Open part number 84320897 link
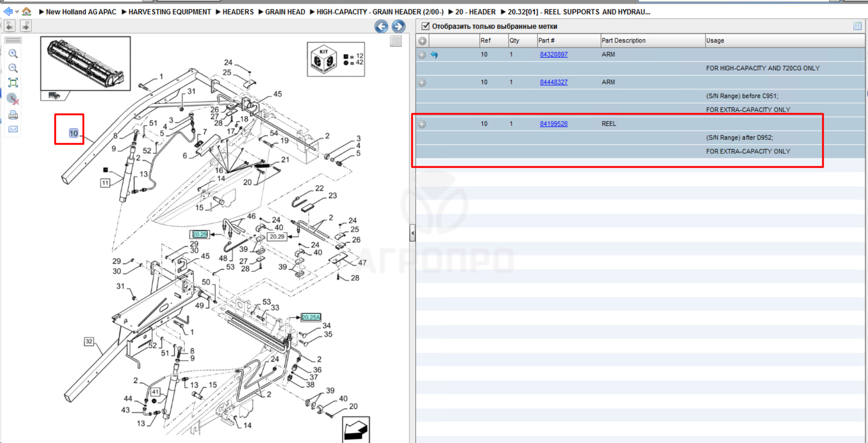Viewport: 868px width, 443px height. click(x=554, y=55)
